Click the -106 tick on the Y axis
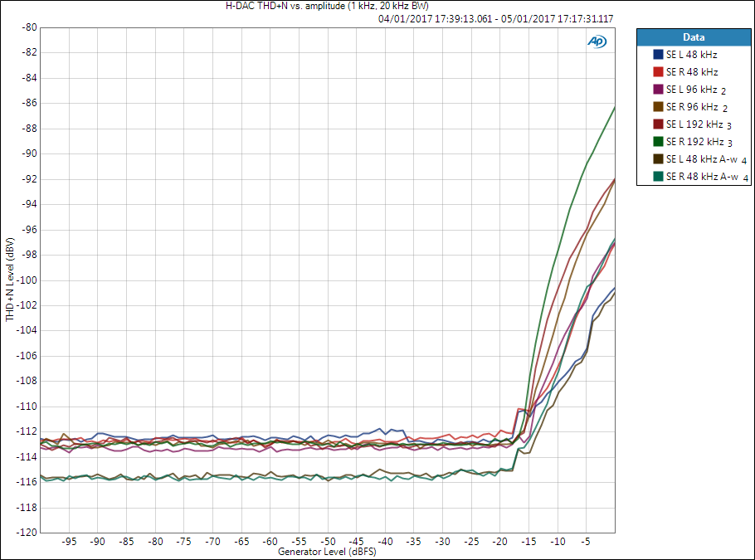This screenshot has width=755, height=560. coord(27,355)
